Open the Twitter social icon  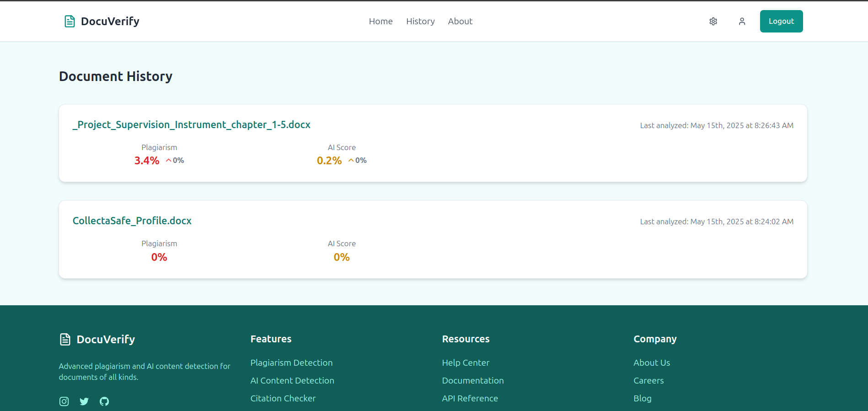point(84,401)
